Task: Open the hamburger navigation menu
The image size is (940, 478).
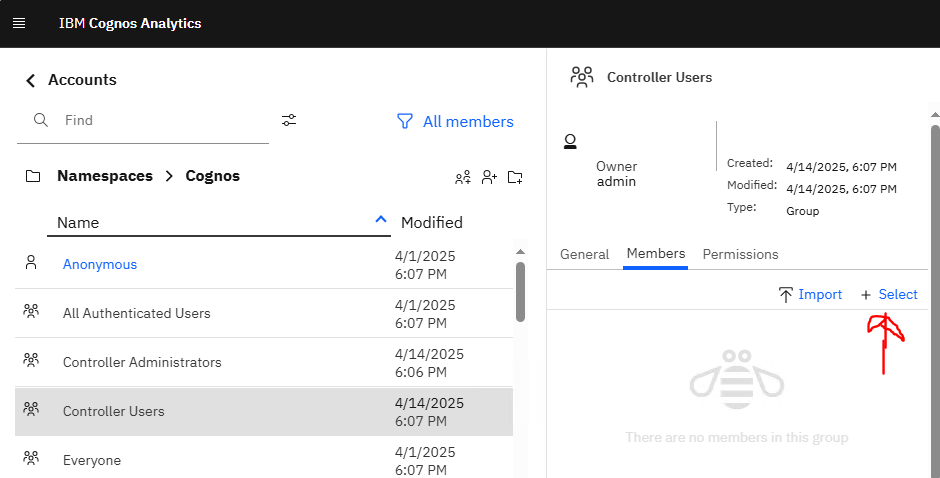Action: 19,23
